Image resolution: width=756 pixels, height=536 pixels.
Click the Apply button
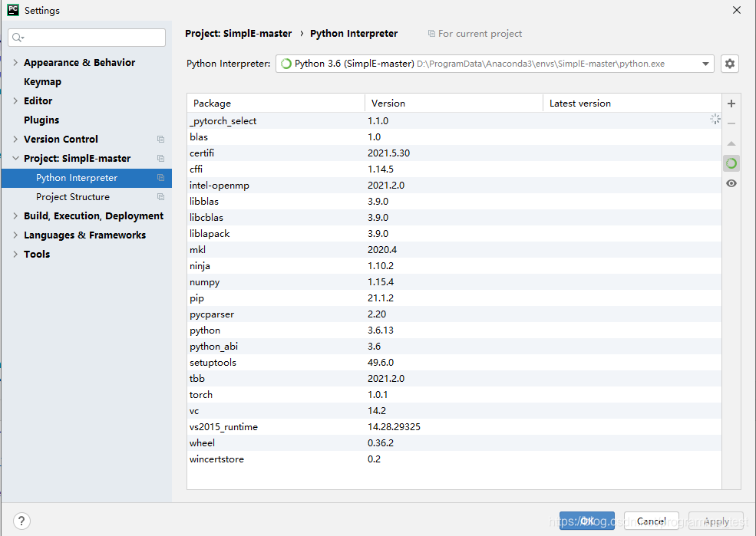716,521
